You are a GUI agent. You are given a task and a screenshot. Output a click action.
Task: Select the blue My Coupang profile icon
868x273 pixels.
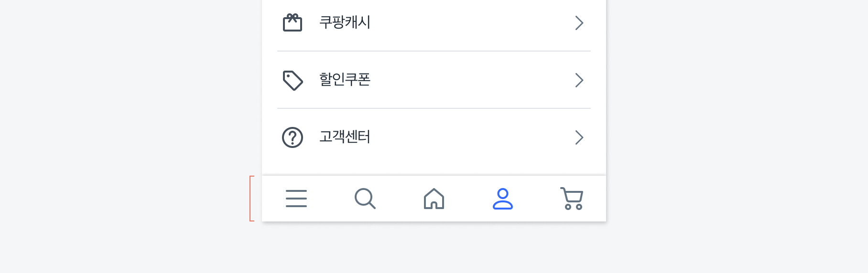[503, 199]
